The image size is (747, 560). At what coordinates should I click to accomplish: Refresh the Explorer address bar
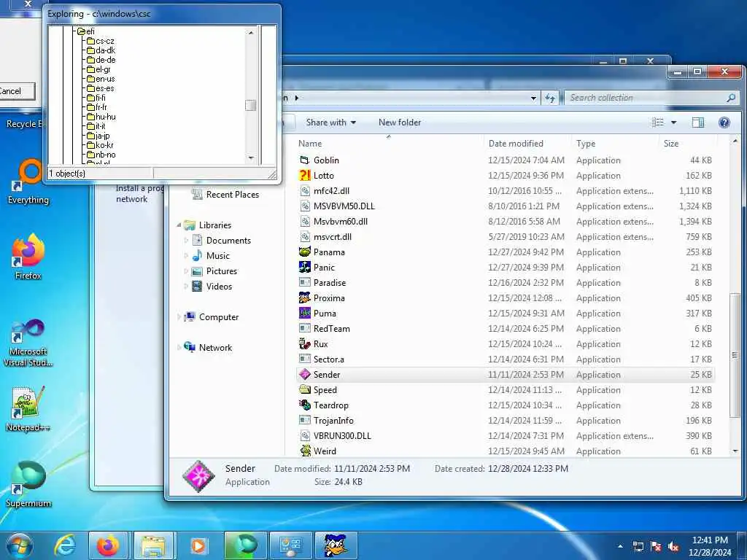[x=550, y=98]
